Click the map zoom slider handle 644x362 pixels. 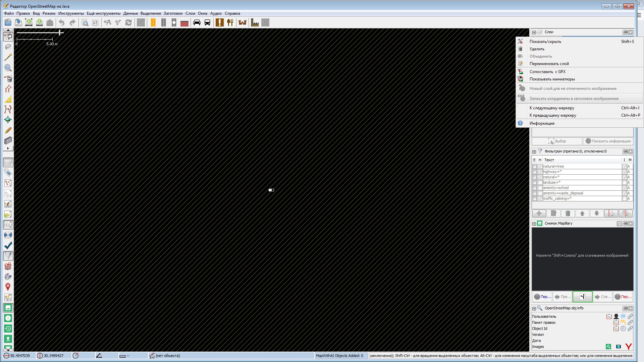tap(60, 33)
